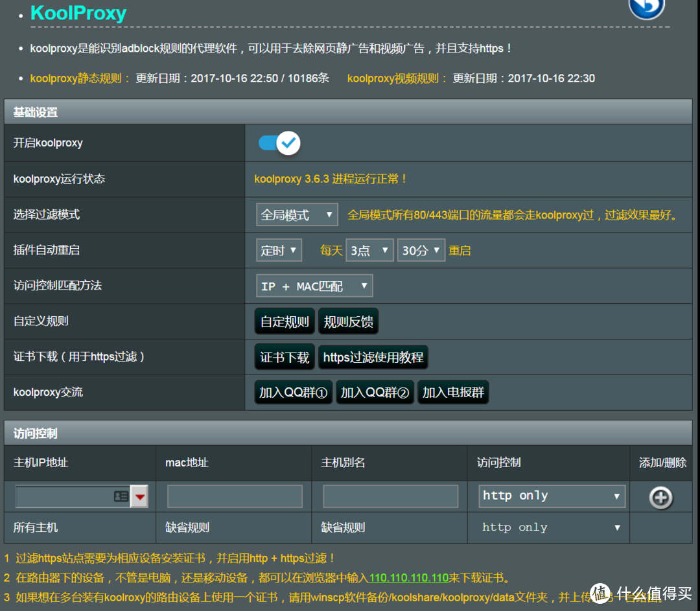Image resolution: width=700 pixels, height=611 pixels.
Task: Open the IP + MAC匹配 dropdown
Action: tap(314, 285)
